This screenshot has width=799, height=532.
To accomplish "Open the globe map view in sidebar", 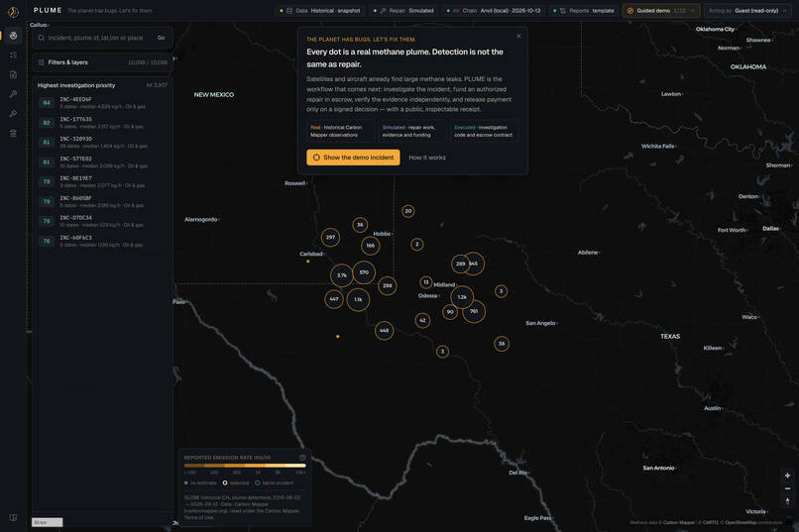I will click(13, 36).
